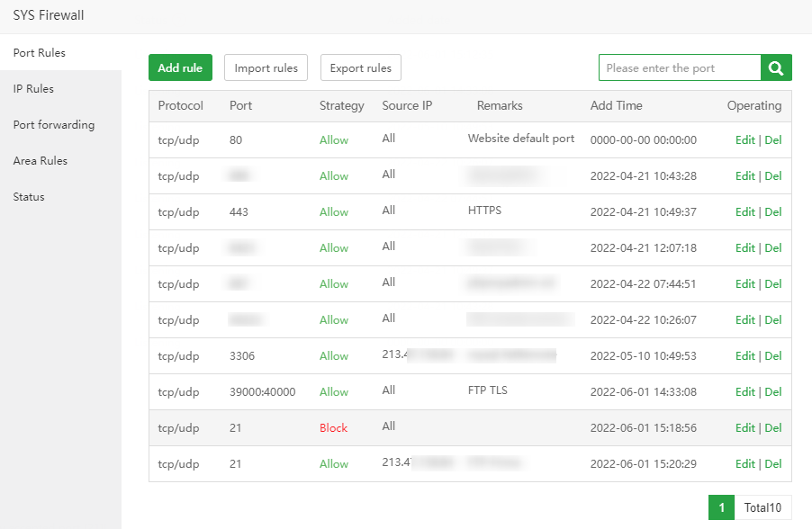Delete the blocked port 21 rule

pyautogui.click(x=773, y=428)
